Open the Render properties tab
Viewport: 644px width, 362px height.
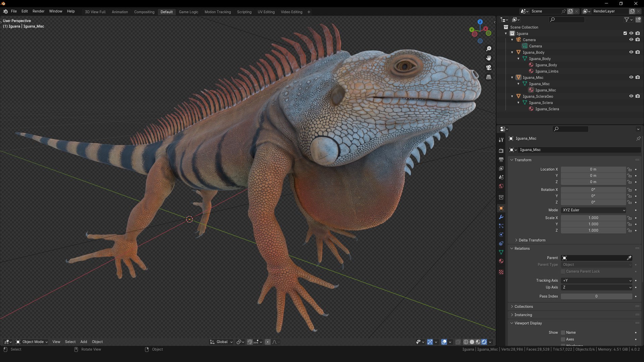(x=501, y=150)
